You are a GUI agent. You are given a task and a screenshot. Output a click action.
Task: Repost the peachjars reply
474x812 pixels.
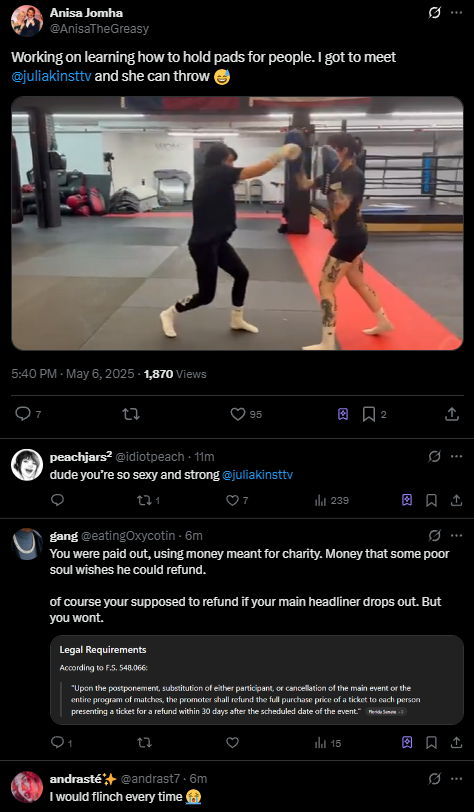(x=143, y=500)
